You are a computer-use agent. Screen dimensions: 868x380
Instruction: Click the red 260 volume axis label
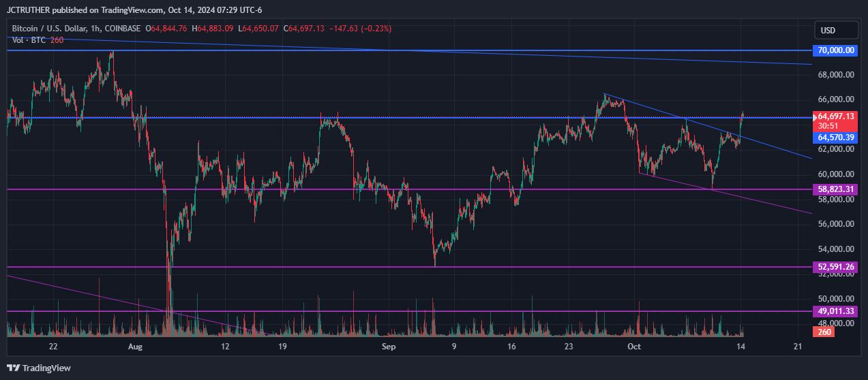click(824, 332)
